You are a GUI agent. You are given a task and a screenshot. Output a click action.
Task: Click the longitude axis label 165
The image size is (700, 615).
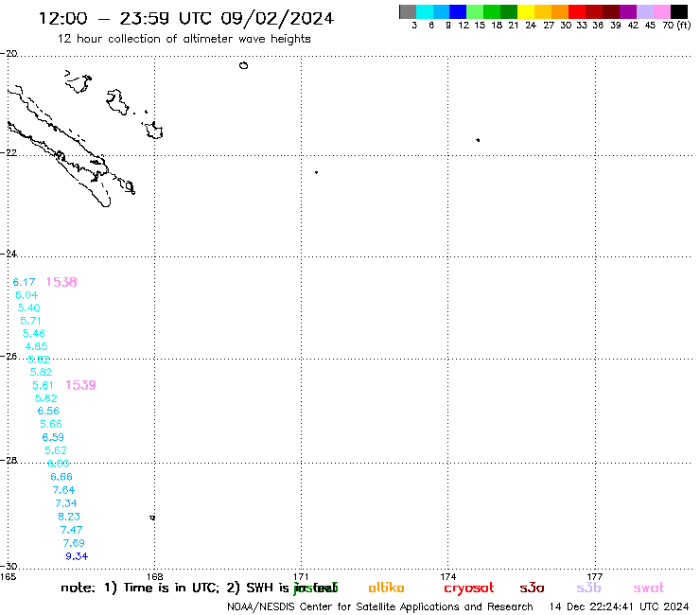pos(8,577)
